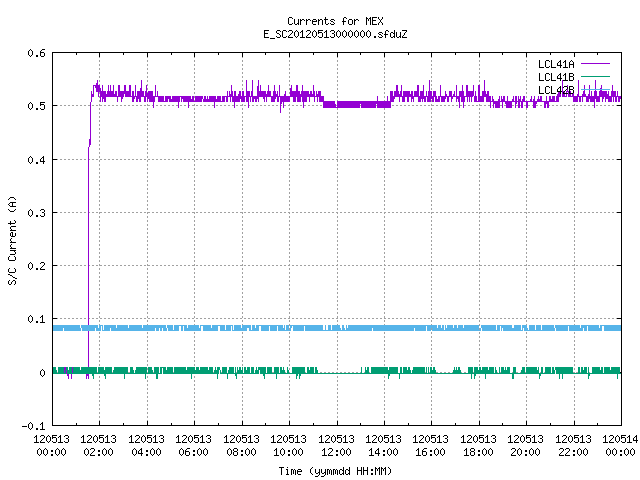Click the 20:00 x-axis tick label
This screenshot has height=480, width=640.
[x=525, y=452]
